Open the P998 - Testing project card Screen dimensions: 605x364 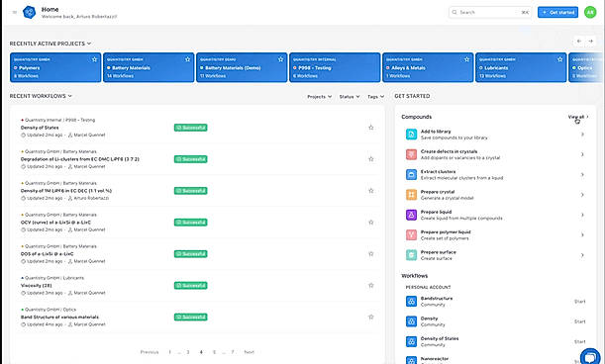(335, 67)
